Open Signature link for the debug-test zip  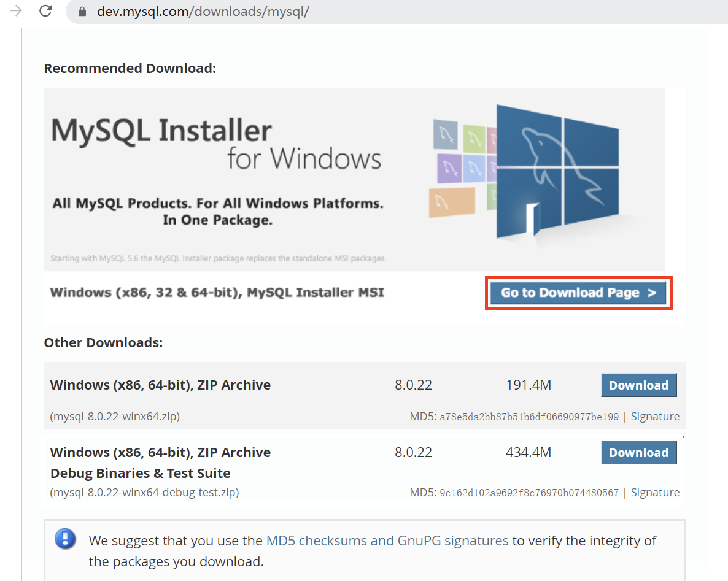(655, 493)
